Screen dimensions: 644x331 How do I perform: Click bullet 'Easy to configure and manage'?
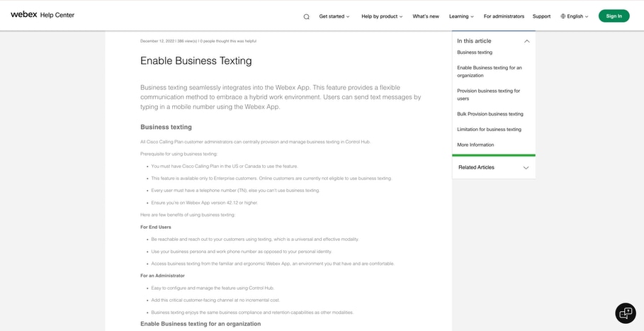[213, 288]
